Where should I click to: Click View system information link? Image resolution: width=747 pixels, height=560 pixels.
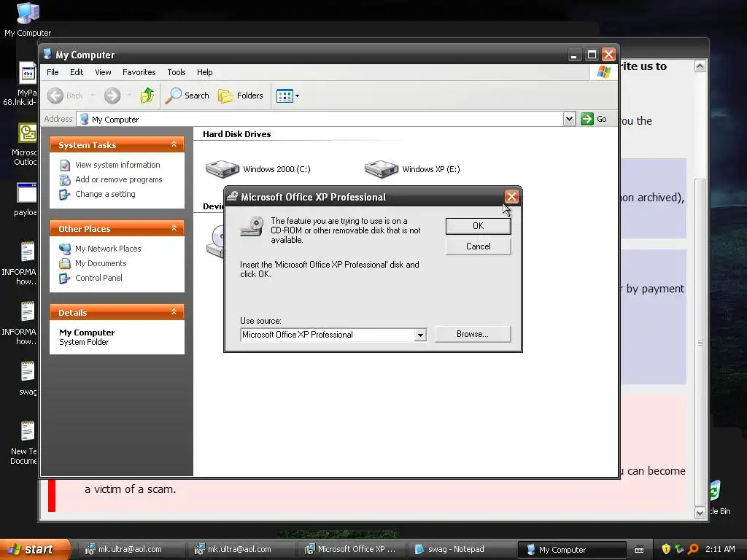117,165
